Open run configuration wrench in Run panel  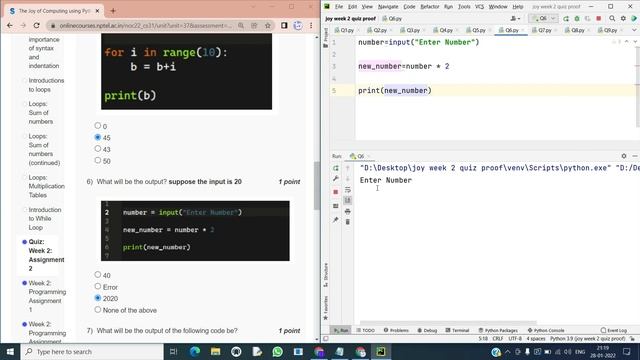tap(336, 179)
